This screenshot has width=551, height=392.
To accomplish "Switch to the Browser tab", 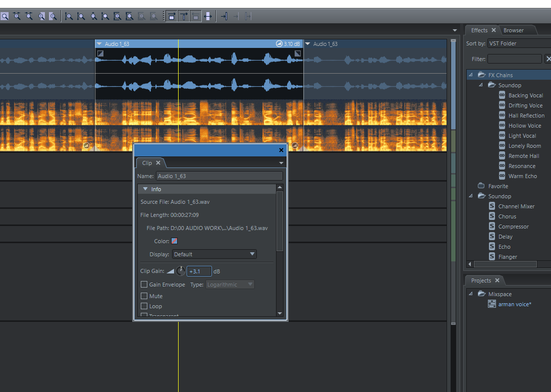I will click(x=513, y=30).
